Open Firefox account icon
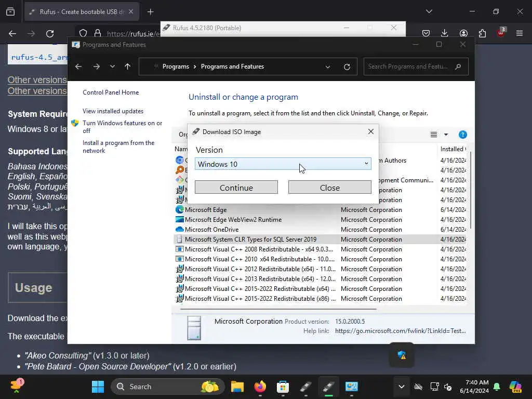The height and width of the screenshot is (399, 532). click(x=463, y=33)
